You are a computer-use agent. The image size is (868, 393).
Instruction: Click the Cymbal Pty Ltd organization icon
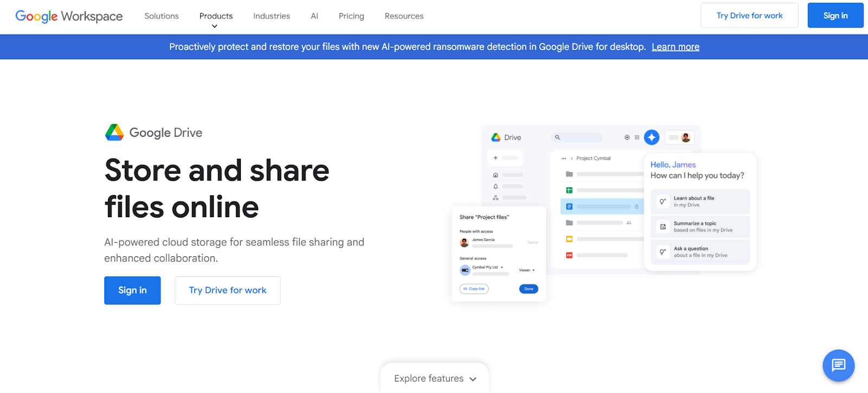(x=465, y=270)
